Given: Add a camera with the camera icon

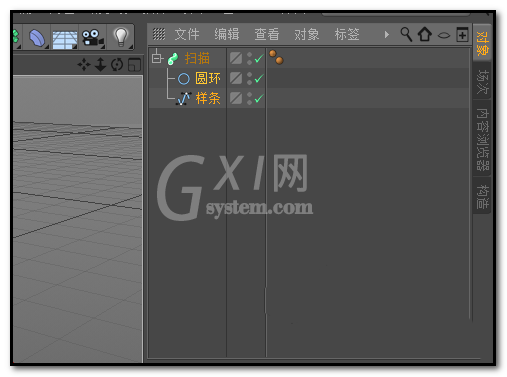Looking at the screenshot, I should click(92, 37).
